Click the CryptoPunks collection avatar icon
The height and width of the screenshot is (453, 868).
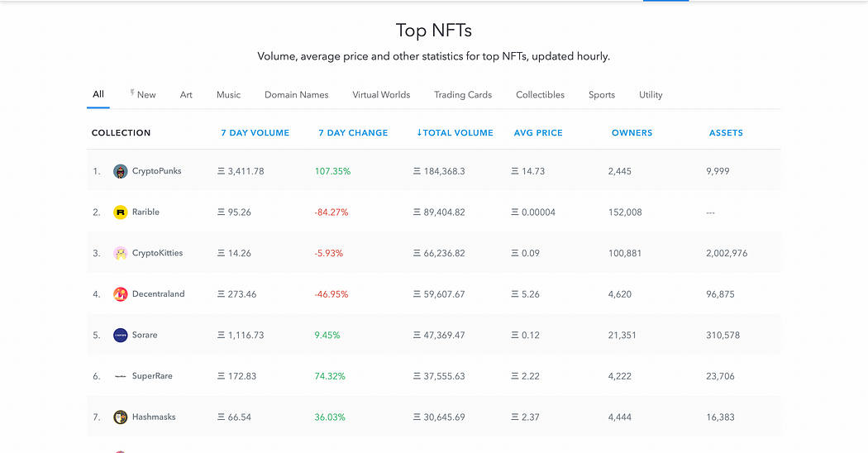coord(121,171)
